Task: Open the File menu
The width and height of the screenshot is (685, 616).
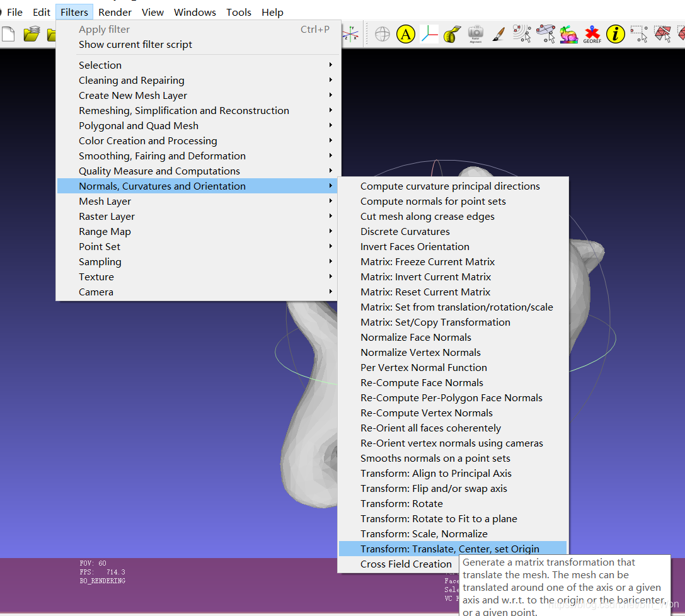Action: [x=14, y=12]
